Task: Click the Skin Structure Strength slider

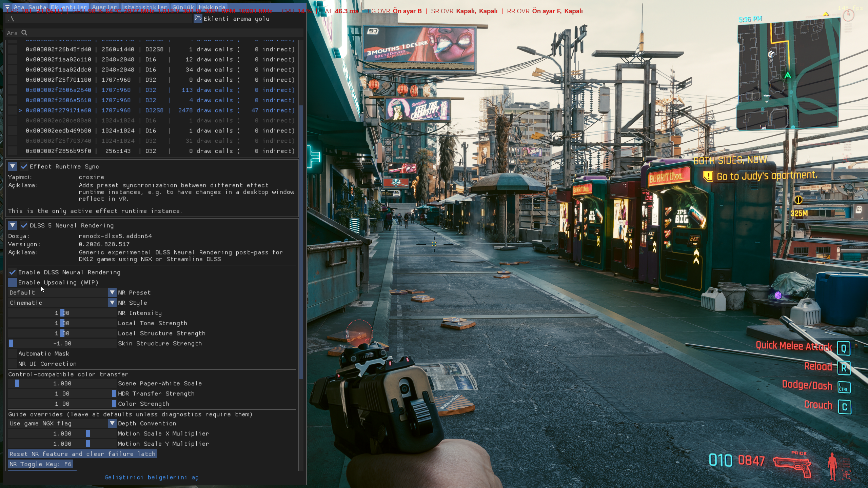Action: (62, 343)
